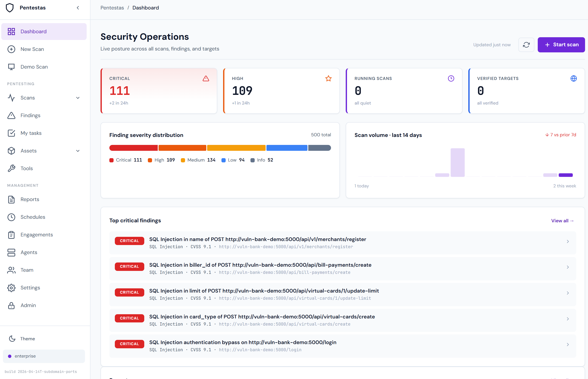This screenshot has width=588, height=379.
Task: Open the Running Scans stat card
Action: pyautogui.click(x=404, y=91)
